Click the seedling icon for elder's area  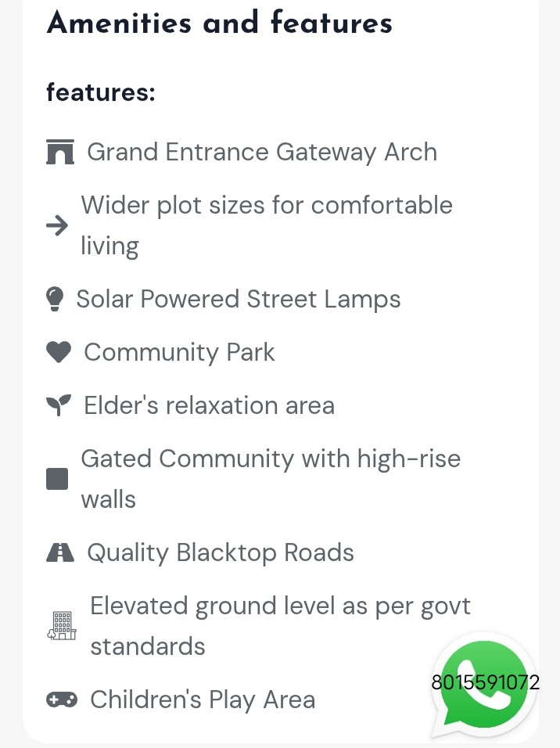(x=58, y=405)
